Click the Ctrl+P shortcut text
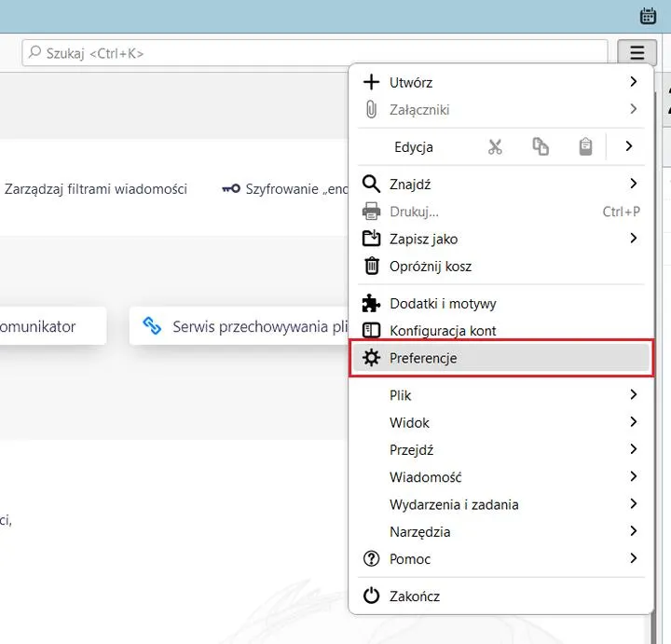The width and height of the screenshot is (671, 644). point(621,212)
